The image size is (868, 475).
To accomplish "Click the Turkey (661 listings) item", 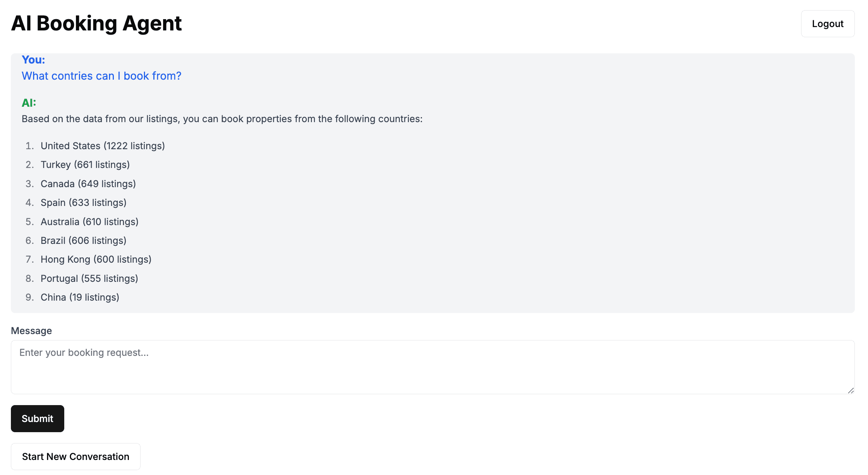I will click(85, 165).
